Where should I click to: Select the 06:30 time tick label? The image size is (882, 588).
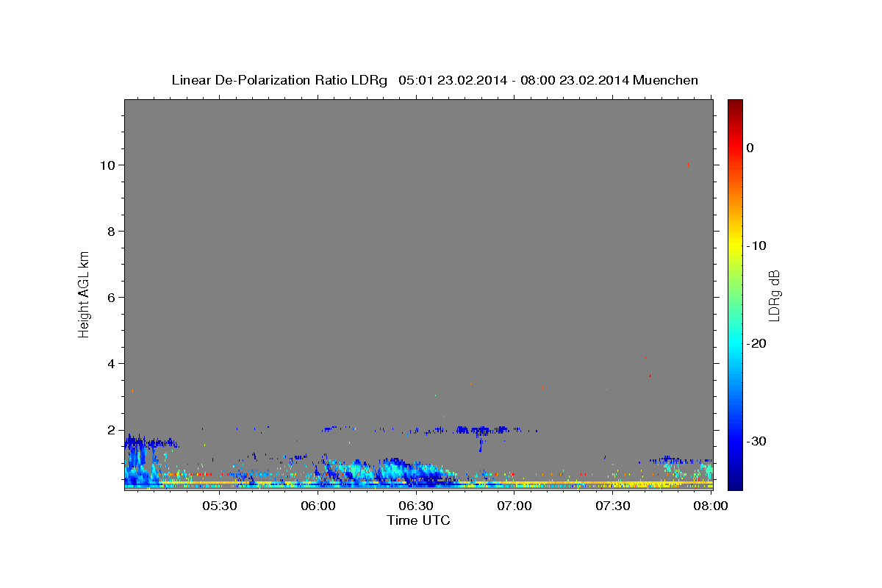416,506
